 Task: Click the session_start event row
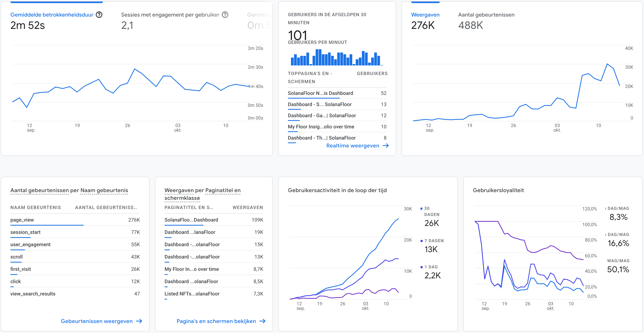click(x=25, y=232)
